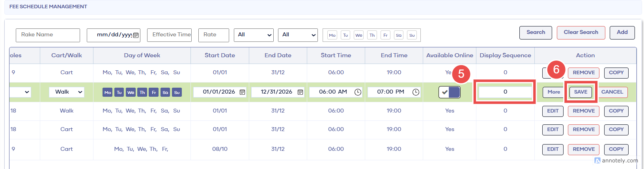
Task: Click clock icon in End Time field
Action: [416, 92]
